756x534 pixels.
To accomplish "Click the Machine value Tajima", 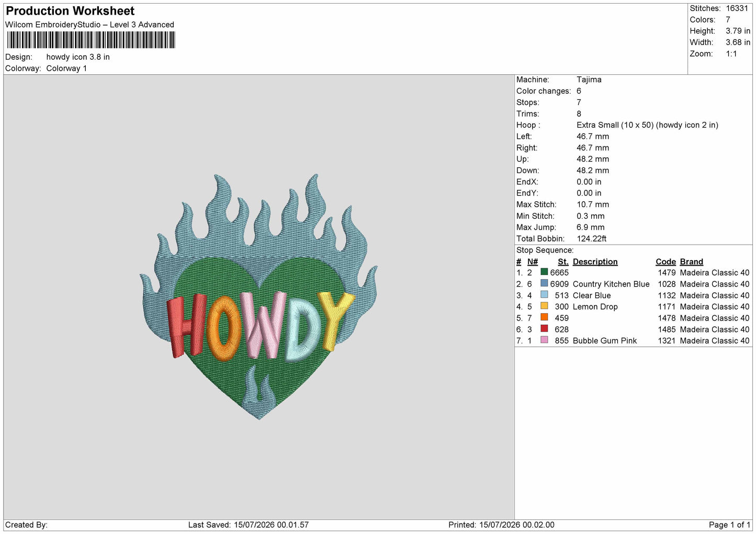I will coord(589,79).
